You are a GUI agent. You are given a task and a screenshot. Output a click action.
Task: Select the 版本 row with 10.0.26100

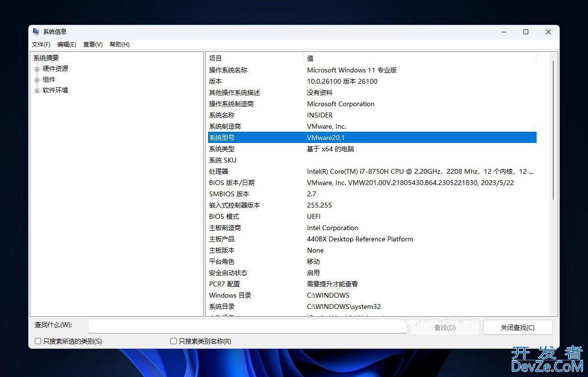point(372,81)
